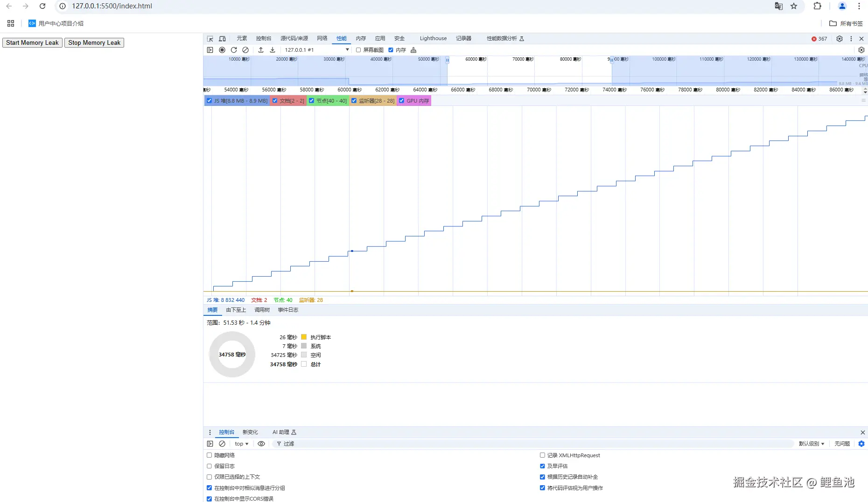
Task: Clear the console using the ban icon
Action: [222, 444]
